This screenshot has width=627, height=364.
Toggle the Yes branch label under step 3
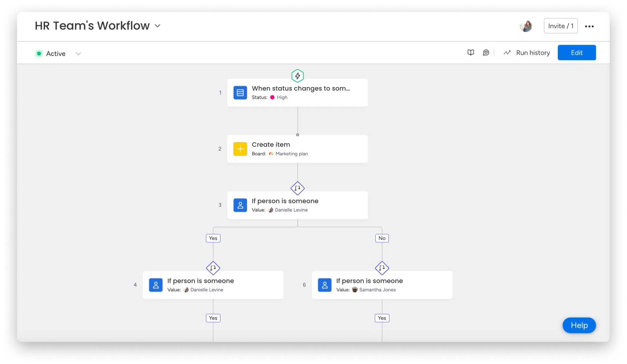pos(213,238)
